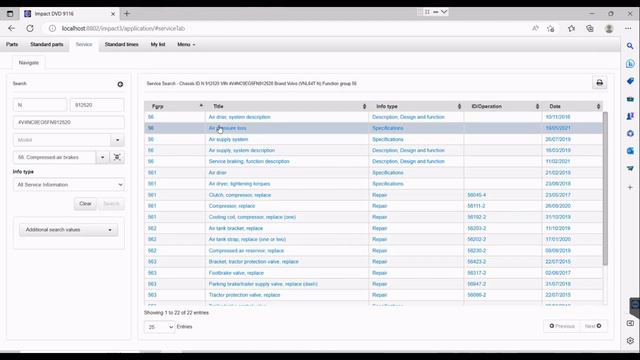Expand the Compressed-air brakes function group dropdown
Image resolution: width=640 pixels, height=360 pixels.
tap(102, 157)
